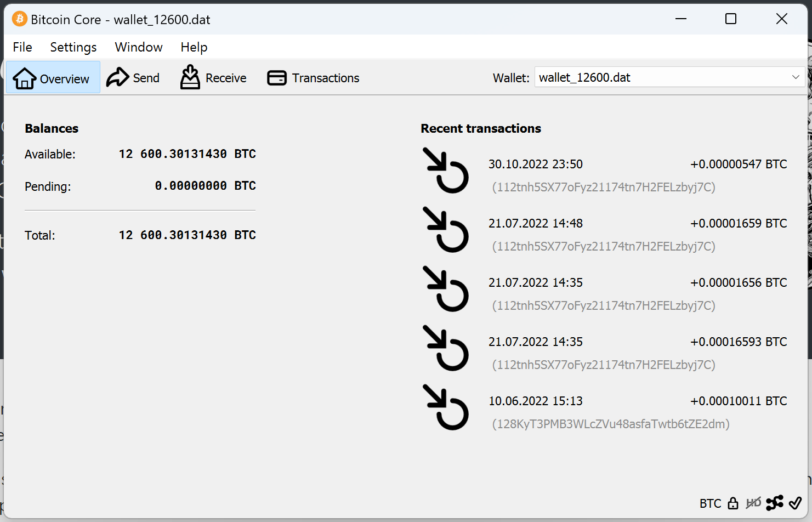The height and width of the screenshot is (522, 812).
Task: Open the Transactions tab
Action: tap(313, 78)
